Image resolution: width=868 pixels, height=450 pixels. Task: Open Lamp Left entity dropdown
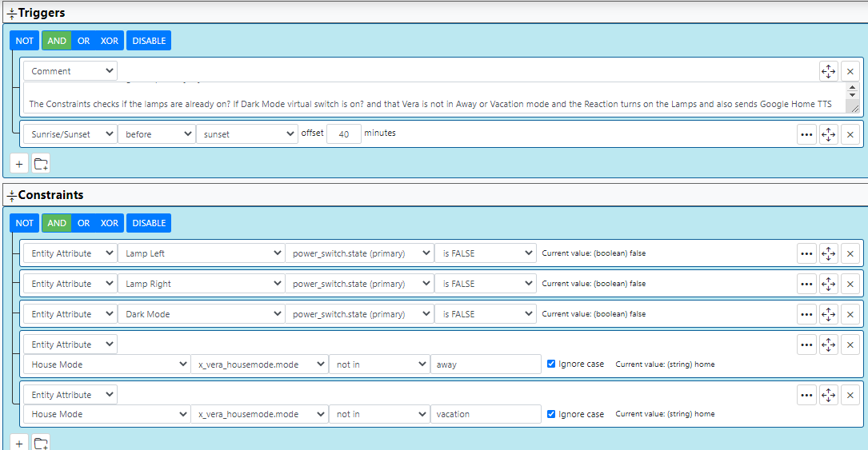pyautogui.click(x=200, y=253)
